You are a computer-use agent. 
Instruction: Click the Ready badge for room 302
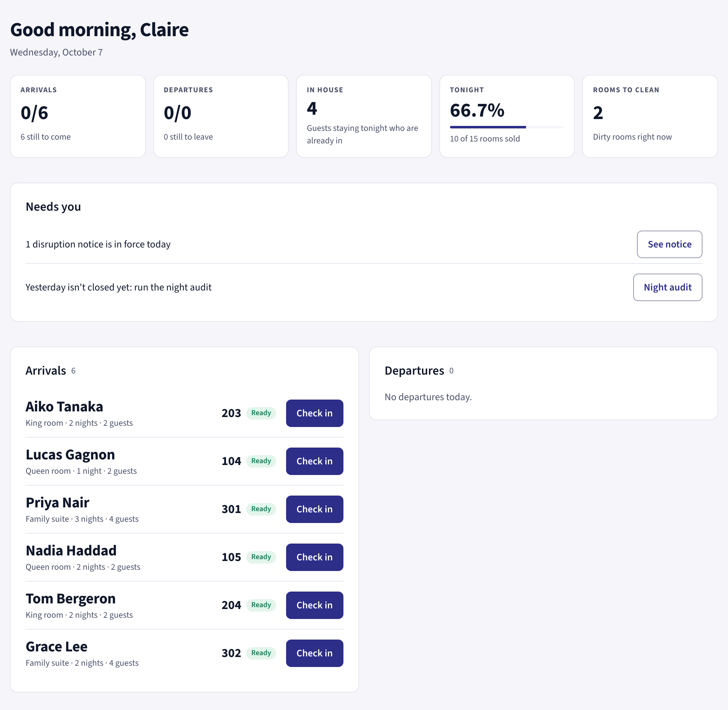(261, 653)
